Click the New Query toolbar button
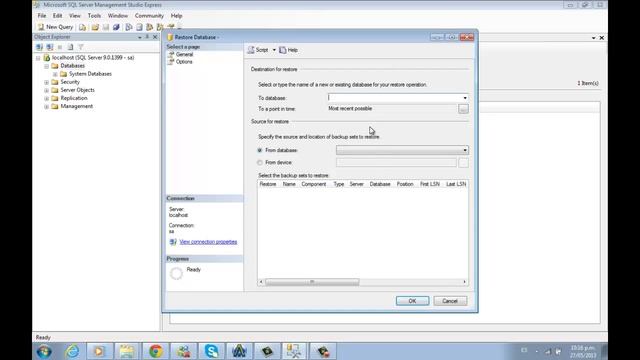This screenshot has width=640, height=360. [x=55, y=27]
